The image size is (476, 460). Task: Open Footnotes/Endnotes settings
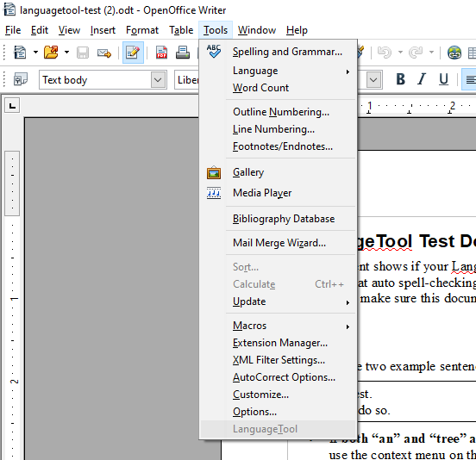(278, 146)
